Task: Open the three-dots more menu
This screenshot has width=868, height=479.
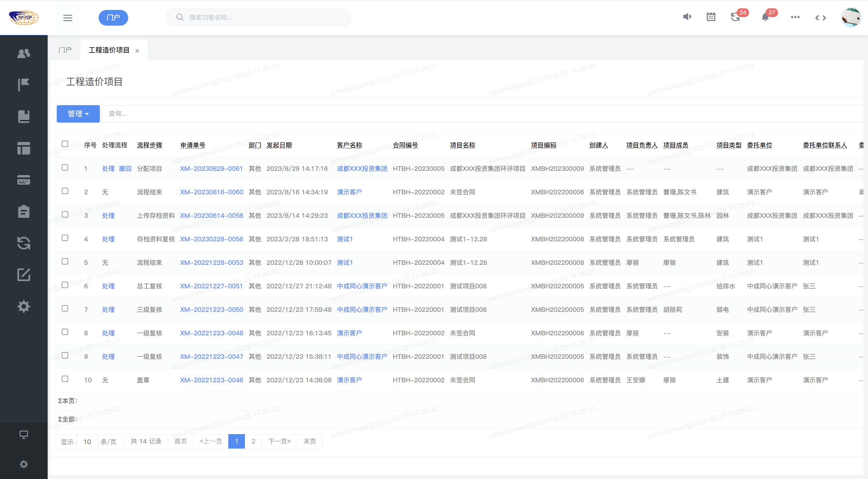Action: point(795,17)
